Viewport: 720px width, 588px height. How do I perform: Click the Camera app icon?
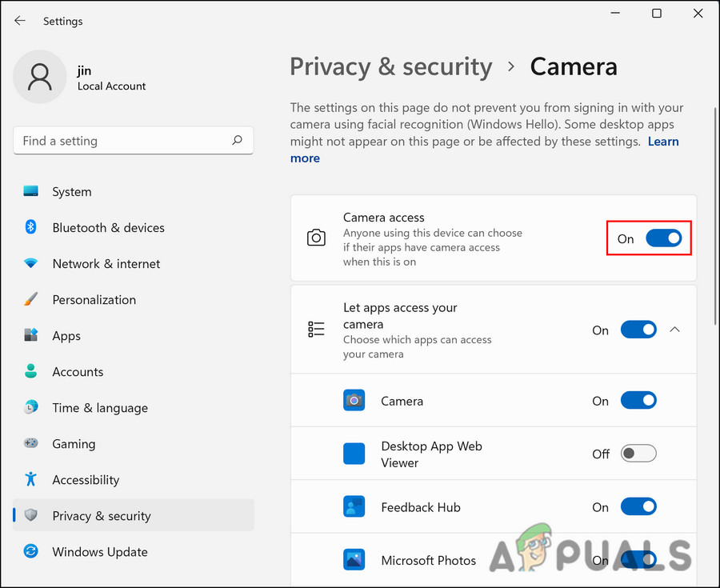tap(354, 401)
